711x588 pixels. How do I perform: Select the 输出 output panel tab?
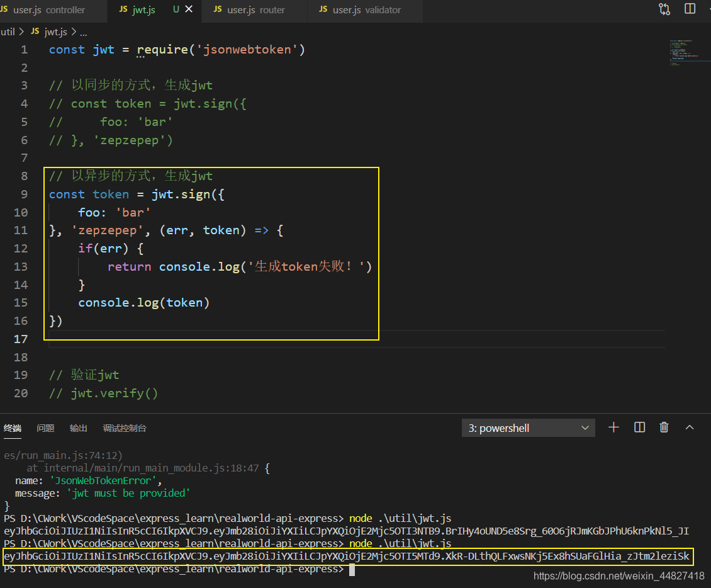click(79, 428)
